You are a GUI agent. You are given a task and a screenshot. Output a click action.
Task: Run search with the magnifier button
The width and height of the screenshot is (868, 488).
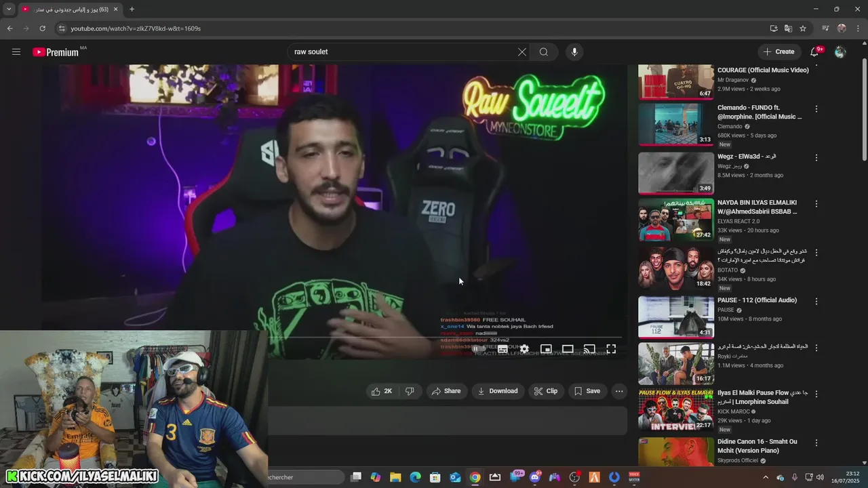(x=544, y=52)
